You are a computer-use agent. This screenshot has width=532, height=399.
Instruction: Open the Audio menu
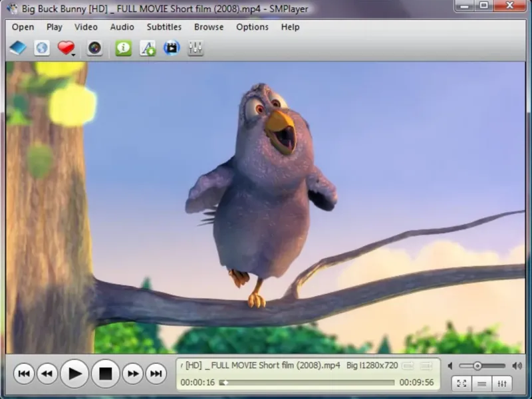click(x=122, y=27)
